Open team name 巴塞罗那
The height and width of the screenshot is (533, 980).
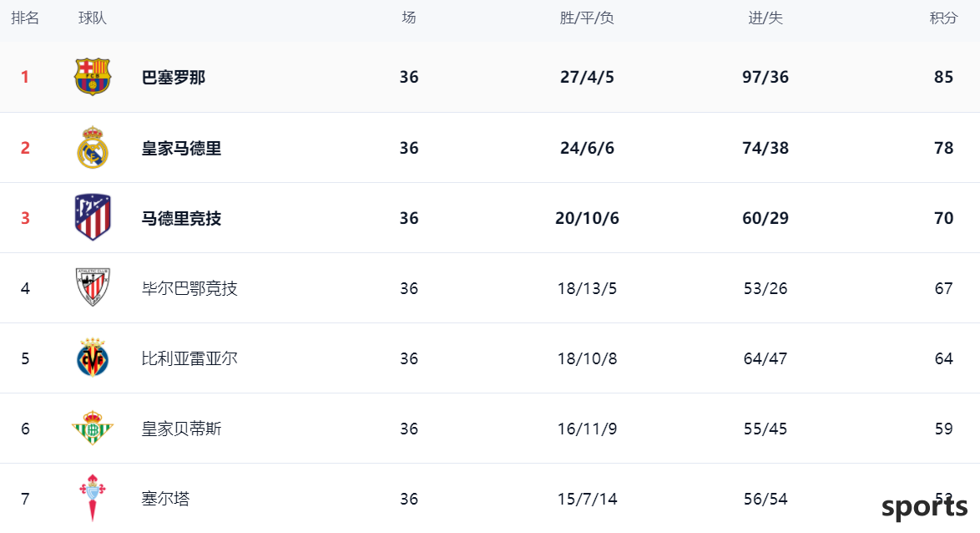click(x=174, y=78)
